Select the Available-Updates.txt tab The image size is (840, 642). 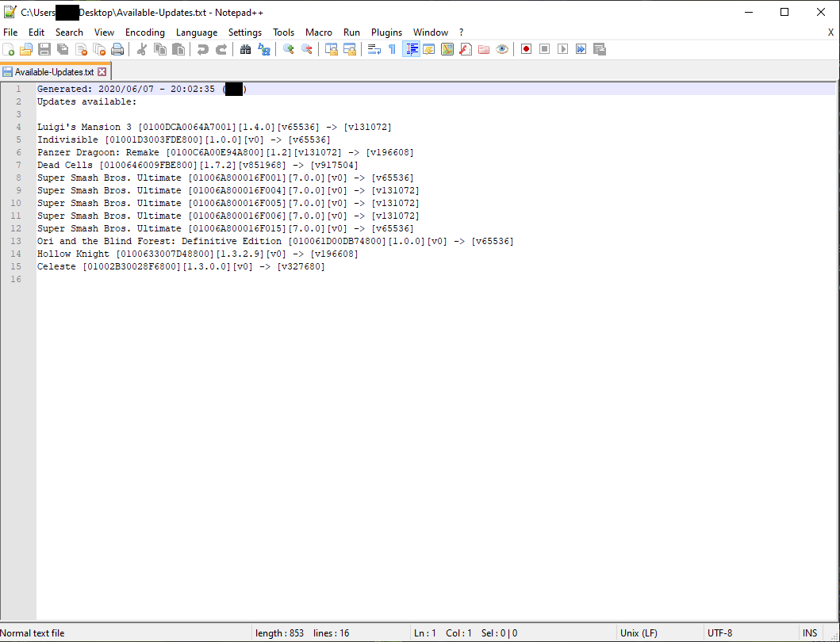(54, 72)
